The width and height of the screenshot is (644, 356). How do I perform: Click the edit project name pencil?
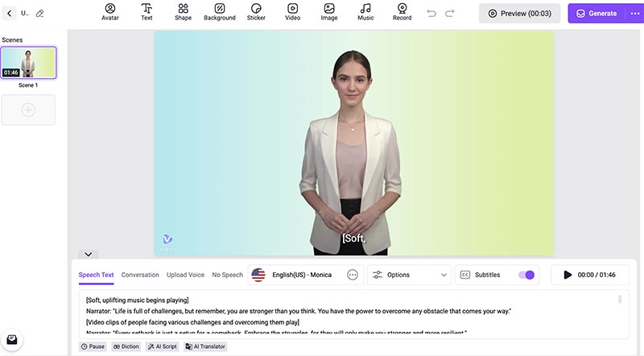click(40, 14)
